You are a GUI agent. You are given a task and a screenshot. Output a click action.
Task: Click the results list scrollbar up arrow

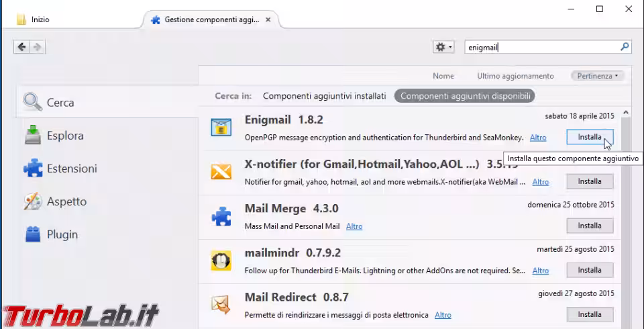pyautogui.click(x=625, y=112)
